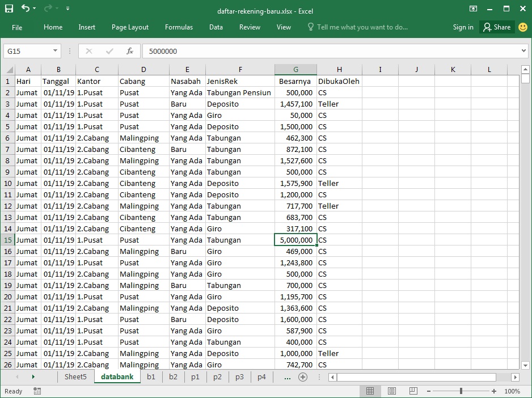Click the macro recording icon beside Ready
This screenshot has height=398, width=532.
pos(37,391)
